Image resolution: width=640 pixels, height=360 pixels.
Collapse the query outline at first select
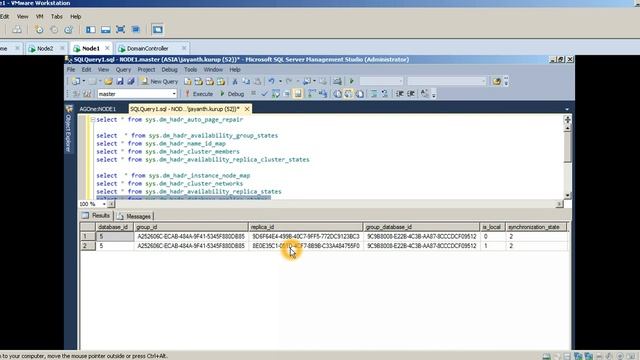[93, 120]
